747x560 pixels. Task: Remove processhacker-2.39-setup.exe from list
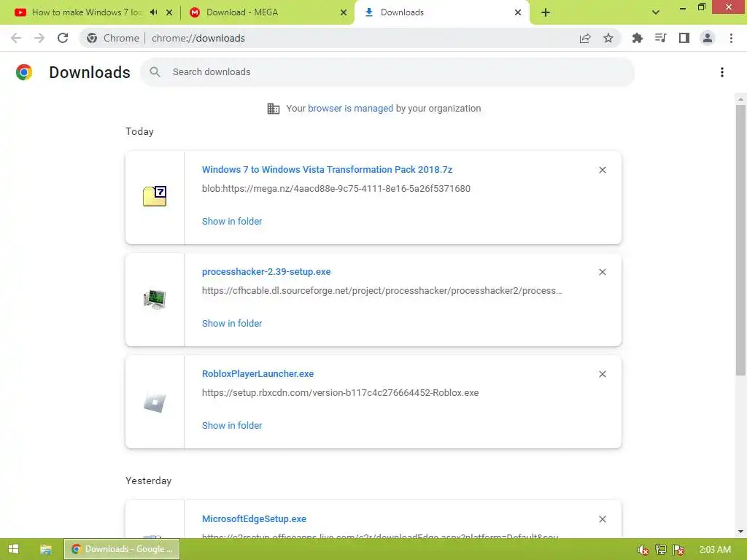tap(602, 272)
